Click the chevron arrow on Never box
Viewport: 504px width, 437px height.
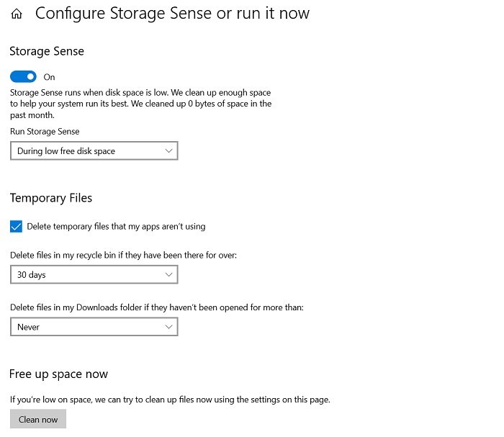coord(168,327)
